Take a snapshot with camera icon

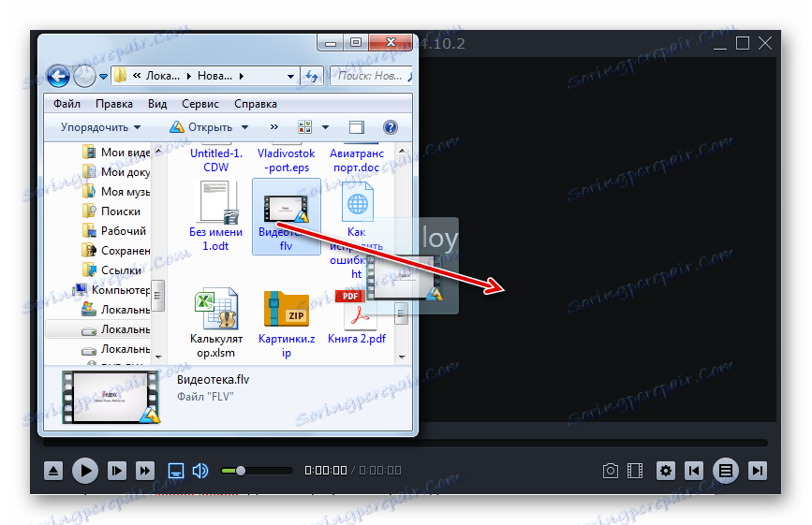(611, 471)
